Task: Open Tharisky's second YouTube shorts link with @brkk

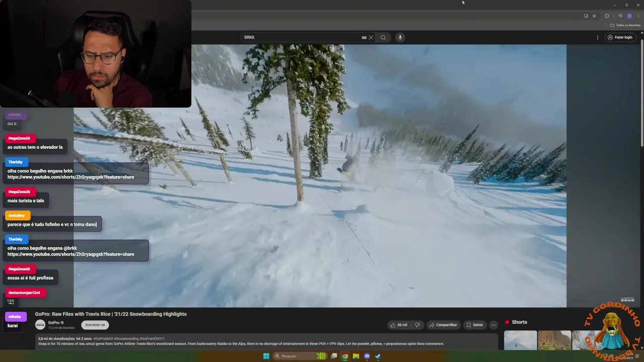Action: click(71, 254)
